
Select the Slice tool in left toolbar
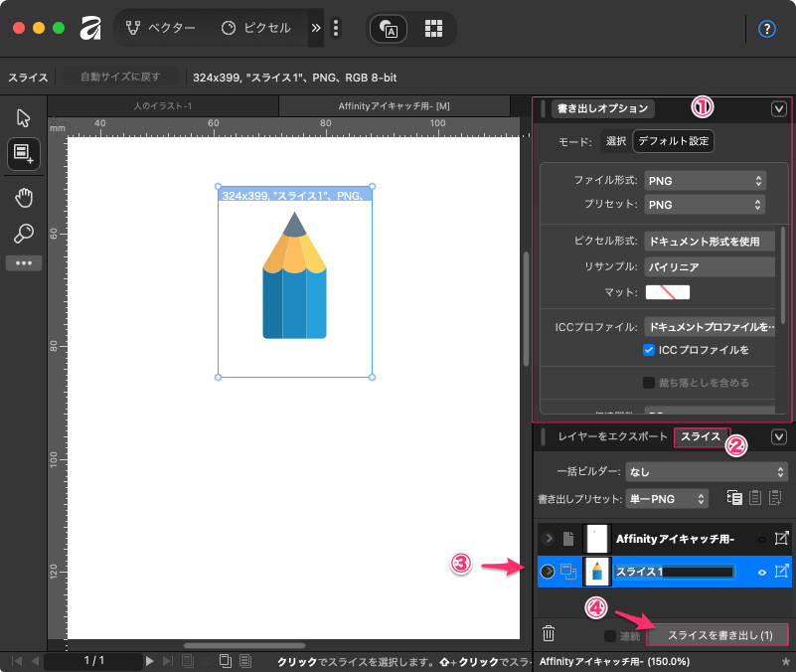tap(23, 153)
